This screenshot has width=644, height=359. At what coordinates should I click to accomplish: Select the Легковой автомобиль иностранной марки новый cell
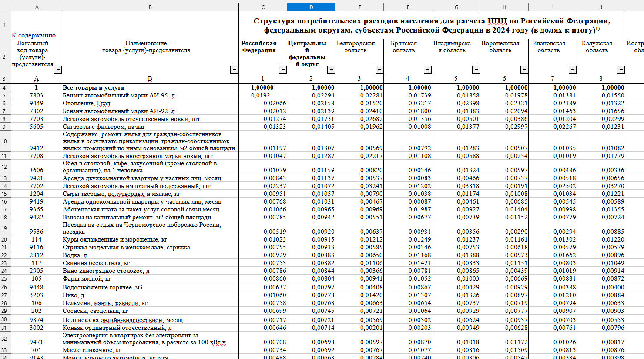tap(150, 156)
